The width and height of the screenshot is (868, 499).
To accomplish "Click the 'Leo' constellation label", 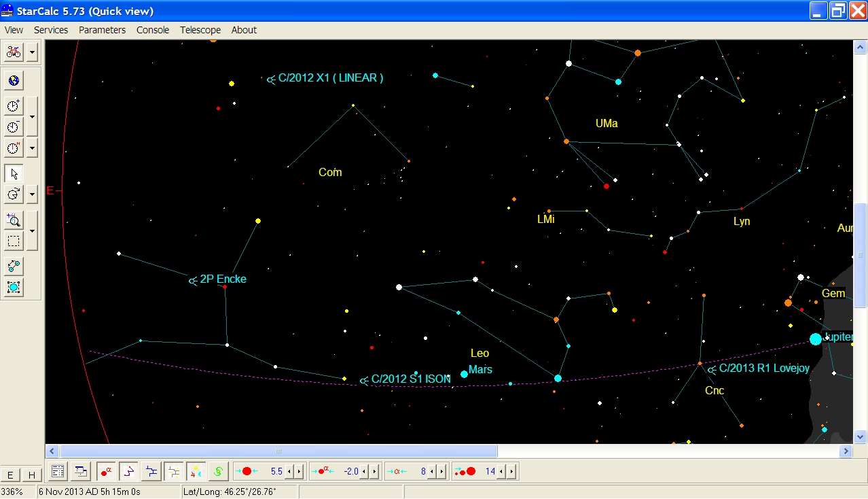I will pyautogui.click(x=480, y=354).
